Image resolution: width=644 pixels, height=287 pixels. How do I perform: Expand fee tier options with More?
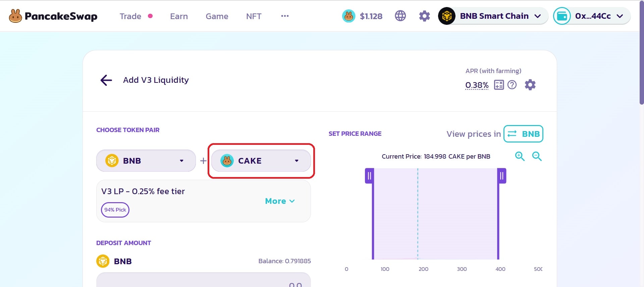click(x=280, y=201)
